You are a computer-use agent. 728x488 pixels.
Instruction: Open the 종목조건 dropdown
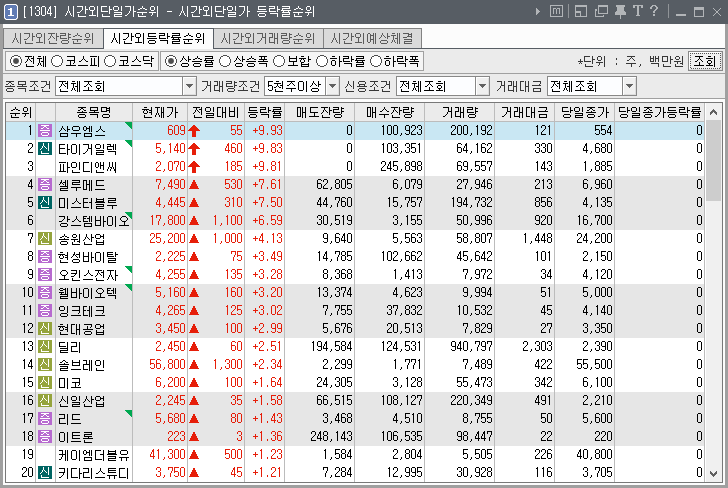[189, 86]
